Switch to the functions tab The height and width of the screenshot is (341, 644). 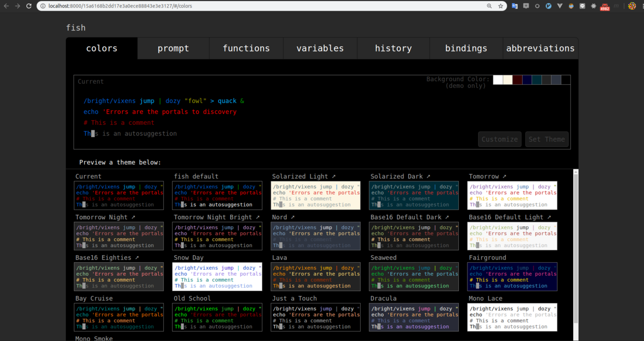coord(246,48)
